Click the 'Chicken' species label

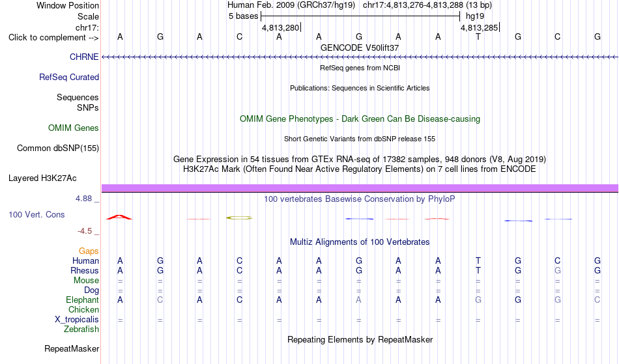(83, 309)
